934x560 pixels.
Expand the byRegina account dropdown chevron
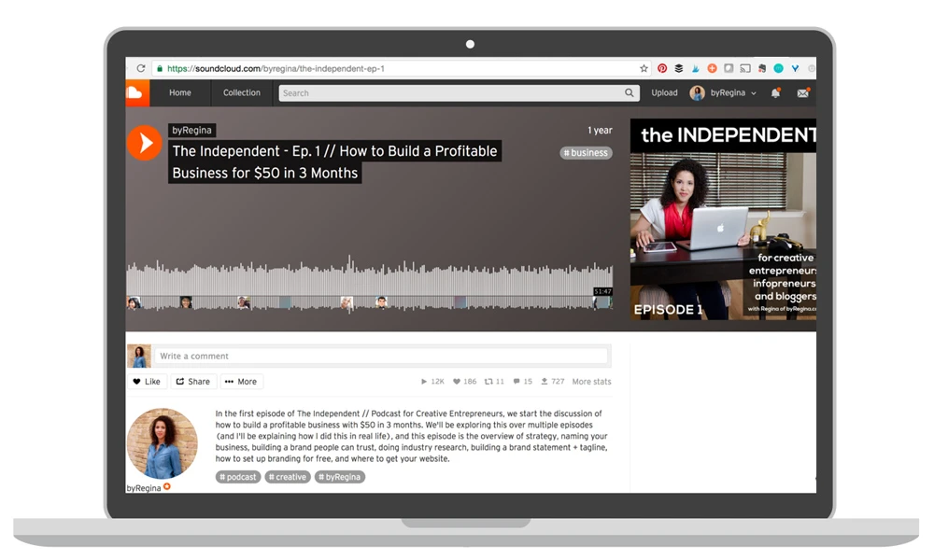pos(754,93)
